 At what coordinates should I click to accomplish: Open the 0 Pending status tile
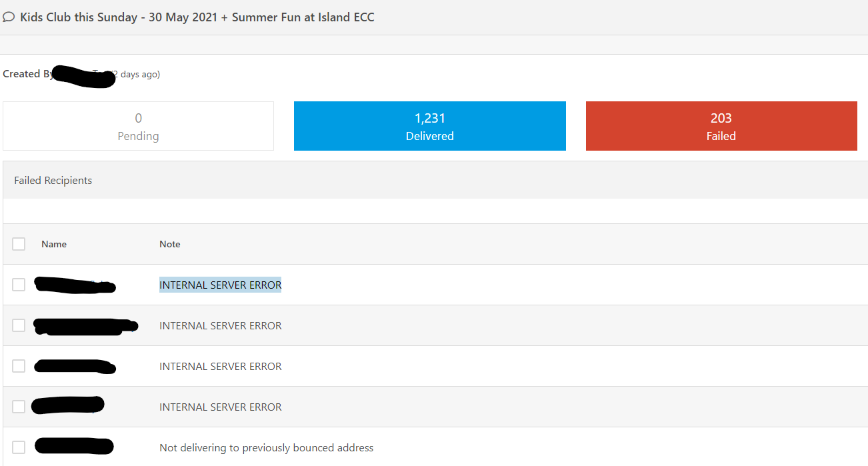pyautogui.click(x=138, y=126)
